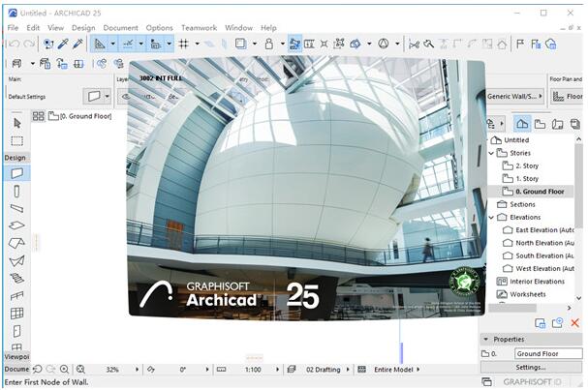The width and height of the screenshot is (588, 390).
Task: Select North Elevation in Navigator
Action: click(539, 243)
